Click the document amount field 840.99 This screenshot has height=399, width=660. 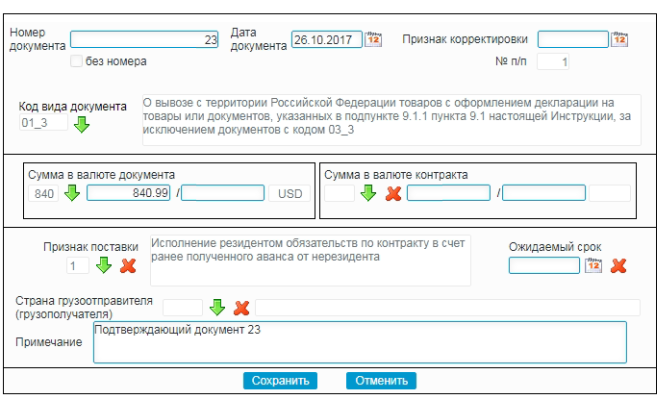click(128, 193)
